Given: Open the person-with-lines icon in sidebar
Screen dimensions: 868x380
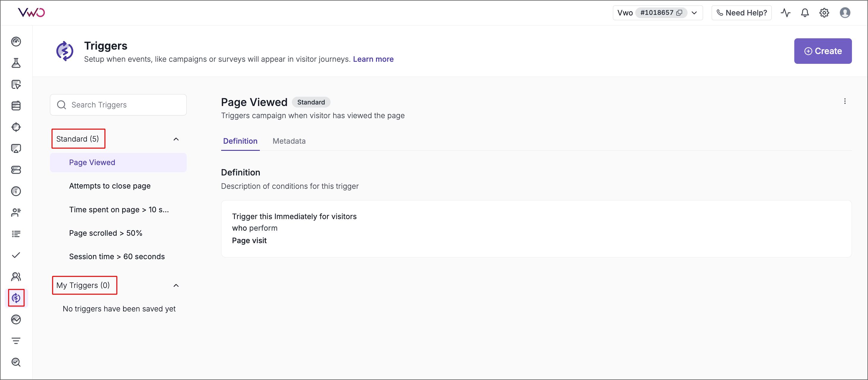Looking at the screenshot, I should 16,212.
